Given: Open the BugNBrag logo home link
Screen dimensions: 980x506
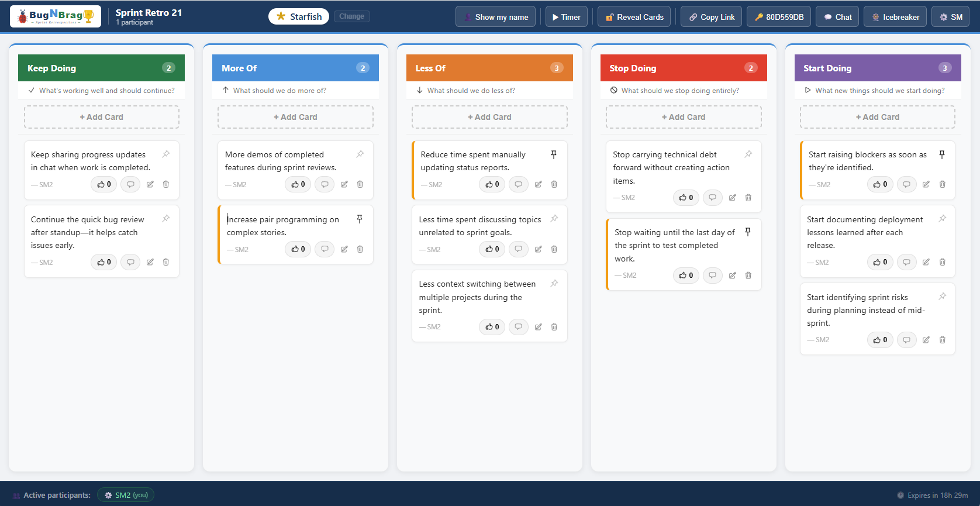Looking at the screenshot, I should click(x=56, y=16).
